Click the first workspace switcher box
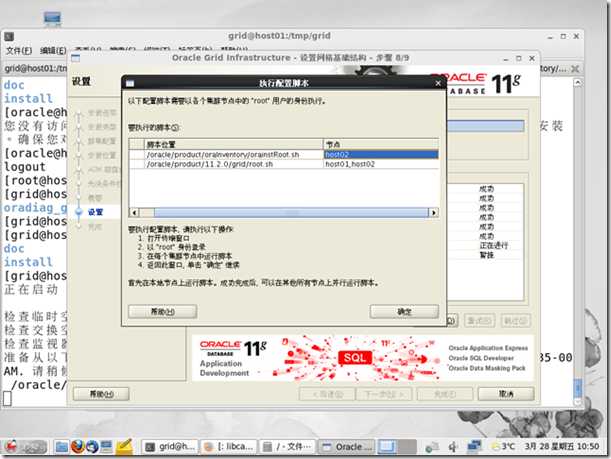611x459 pixels. pyautogui.click(x=387, y=447)
